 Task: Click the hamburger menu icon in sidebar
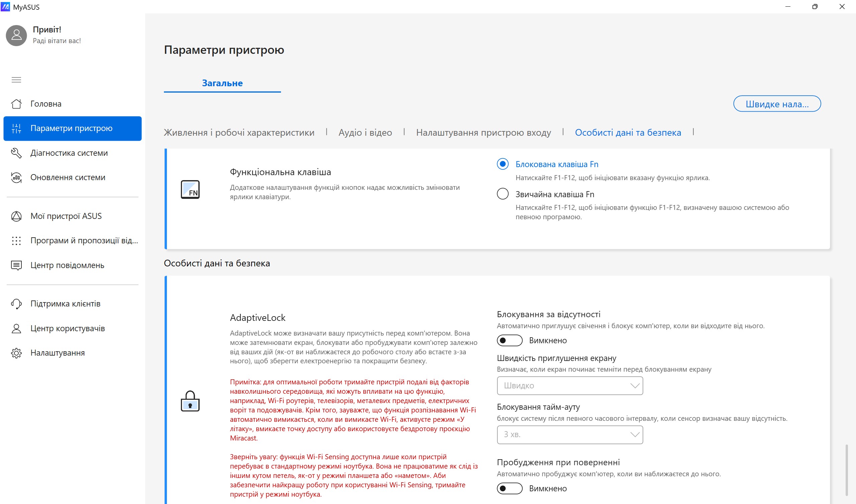point(16,80)
